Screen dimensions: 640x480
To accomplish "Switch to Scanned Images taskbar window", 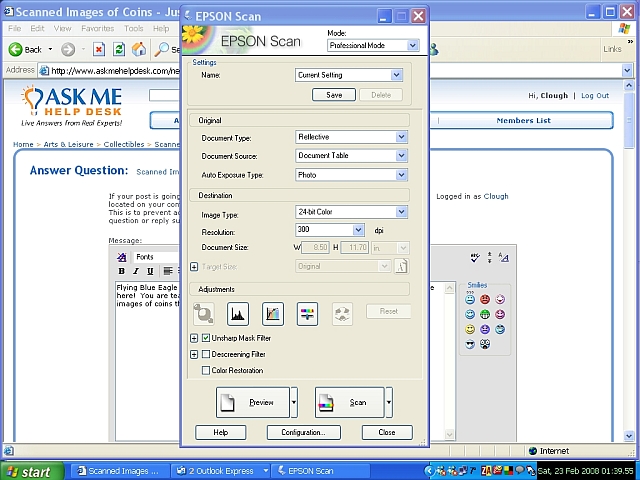I will (x=122, y=471).
